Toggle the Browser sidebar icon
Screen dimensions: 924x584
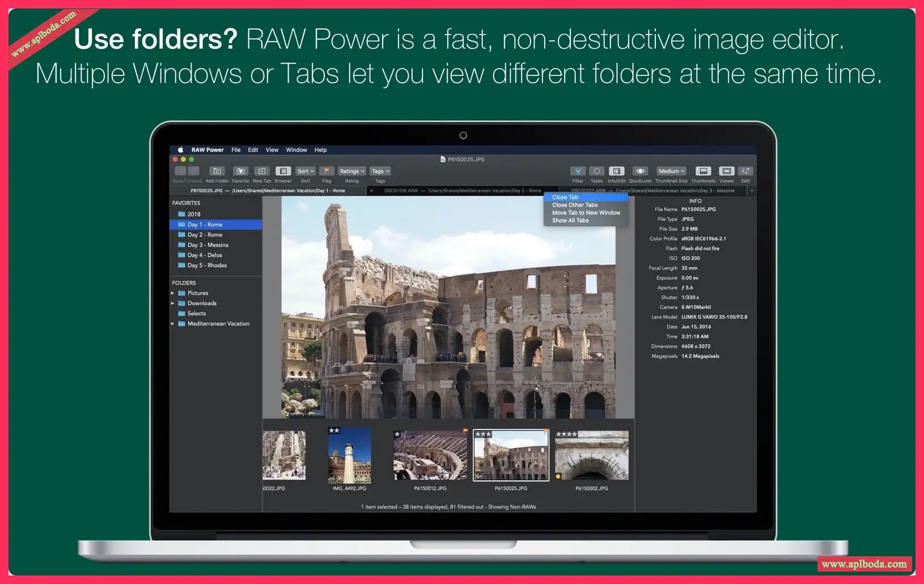pos(283,171)
